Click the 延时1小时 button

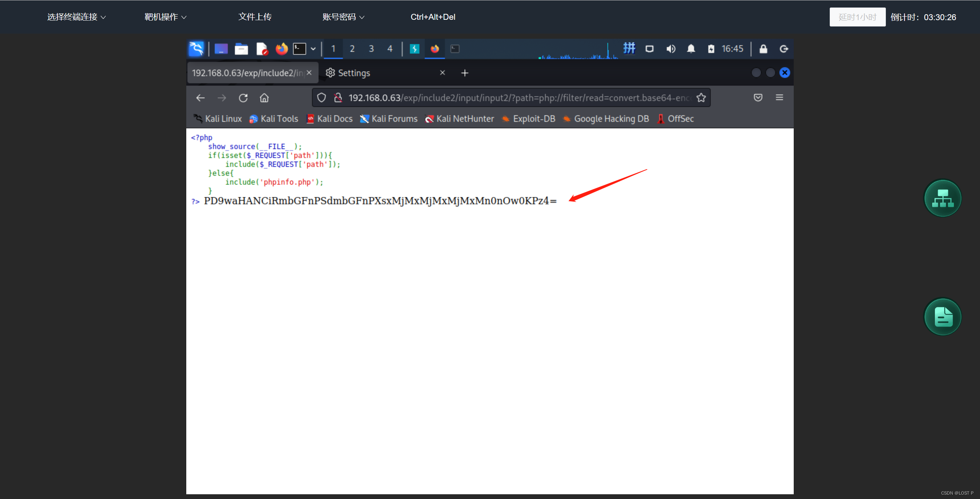coord(856,17)
